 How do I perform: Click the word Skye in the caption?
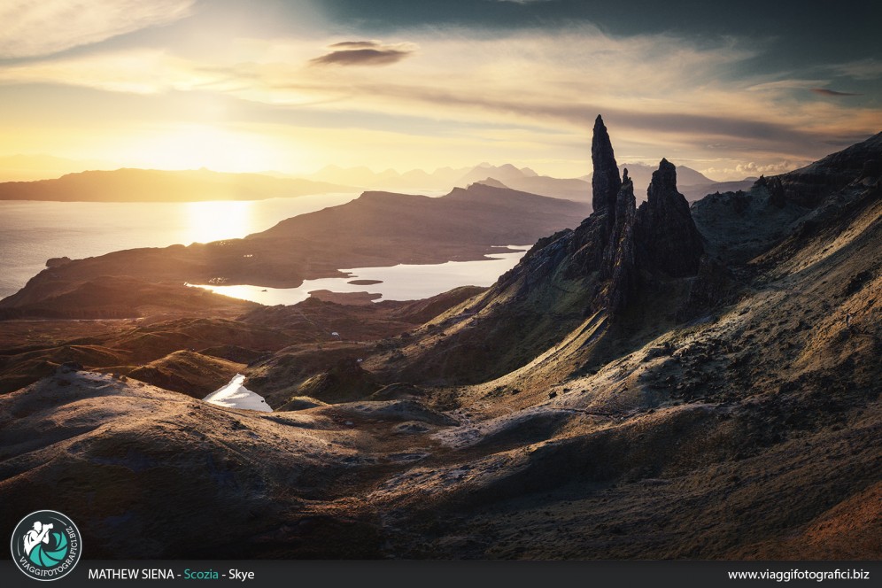point(242,575)
